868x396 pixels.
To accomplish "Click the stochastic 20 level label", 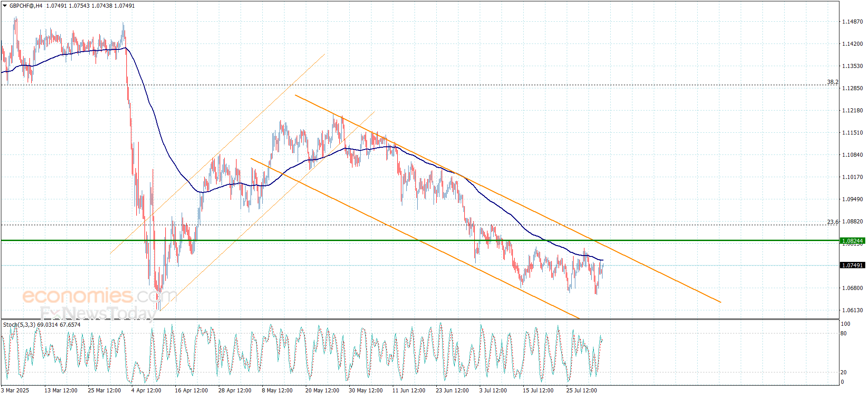I will (x=844, y=372).
